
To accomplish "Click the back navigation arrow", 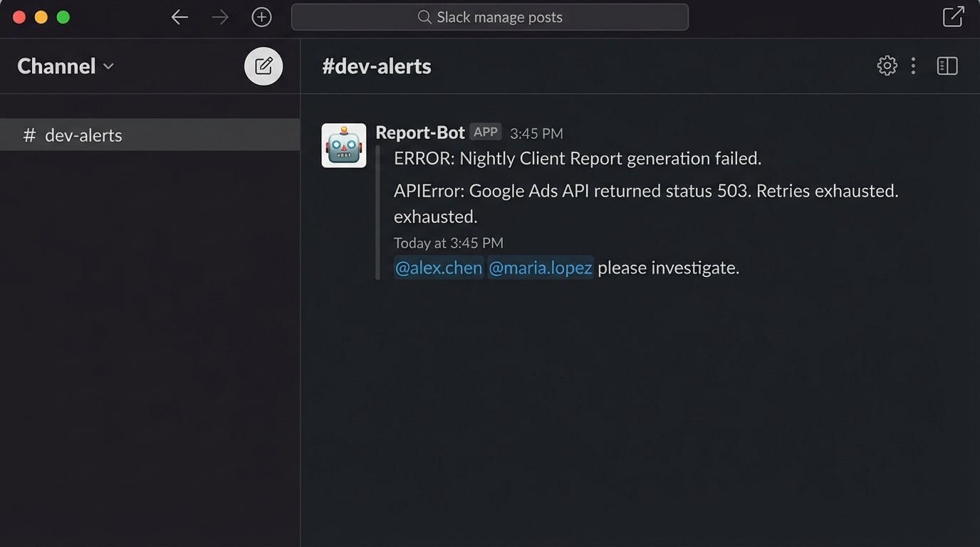I will pos(179,17).
